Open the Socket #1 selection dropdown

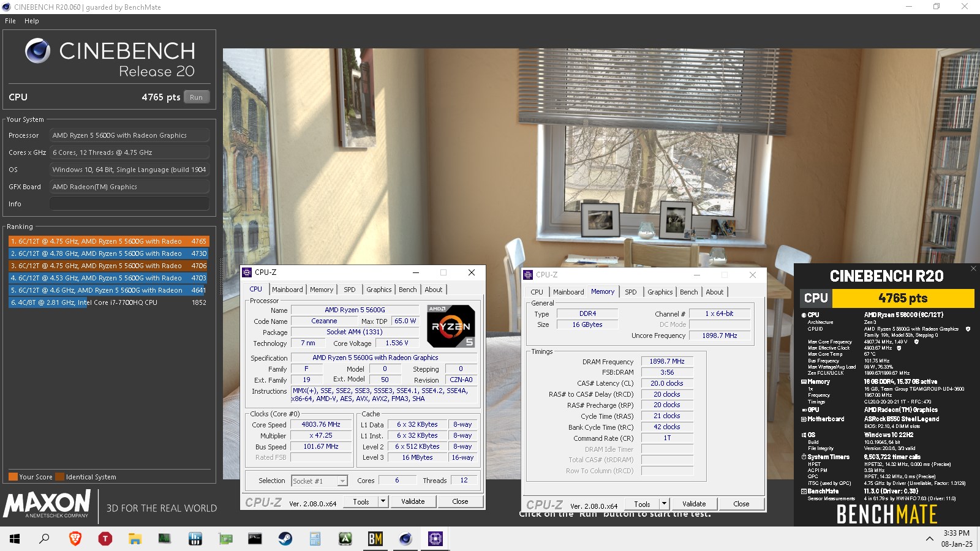[x=320, y=481]
